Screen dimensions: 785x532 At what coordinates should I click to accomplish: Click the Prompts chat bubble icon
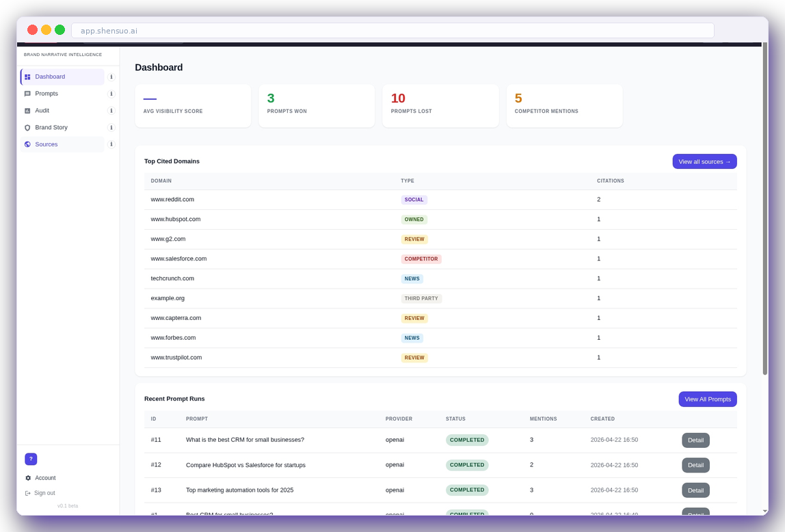(27, 94)
